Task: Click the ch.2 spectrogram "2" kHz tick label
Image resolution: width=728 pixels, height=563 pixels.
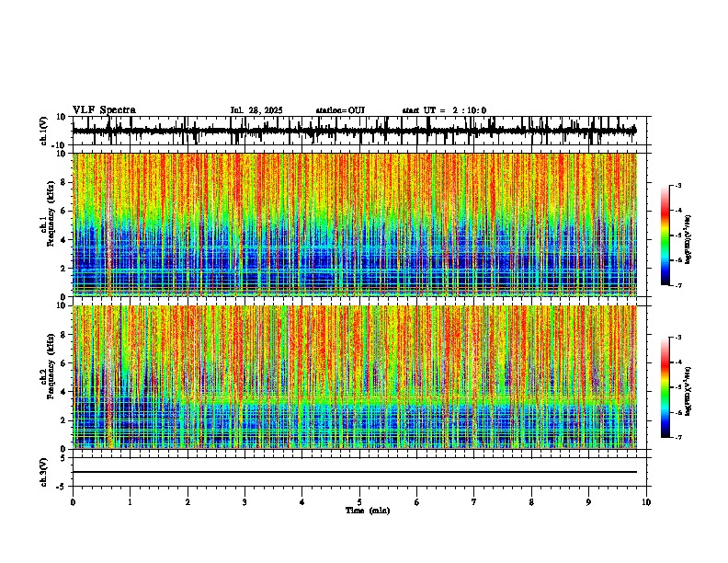Action: 64,420
